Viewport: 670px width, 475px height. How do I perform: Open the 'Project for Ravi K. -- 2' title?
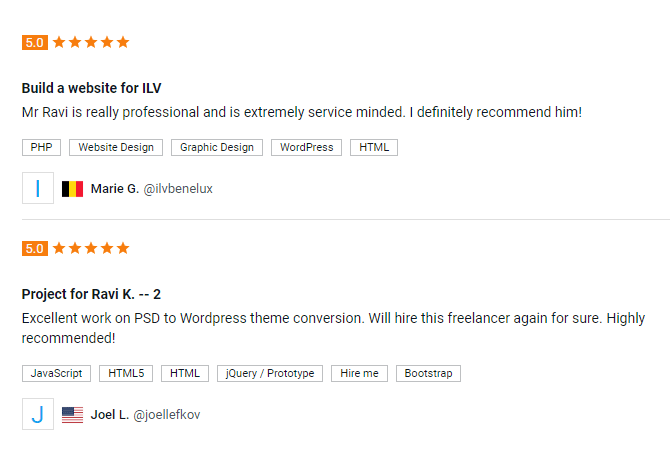point(91,294)
